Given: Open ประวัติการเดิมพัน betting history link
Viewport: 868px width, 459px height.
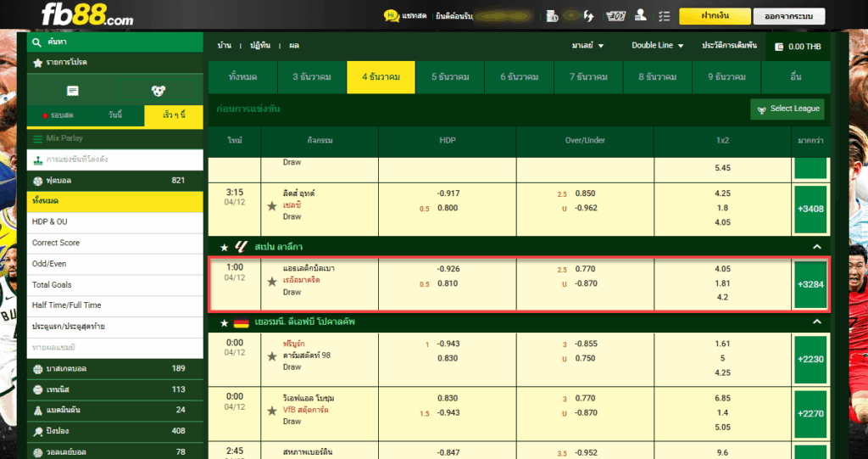Looking at the screenshot, I should point(729,46).
